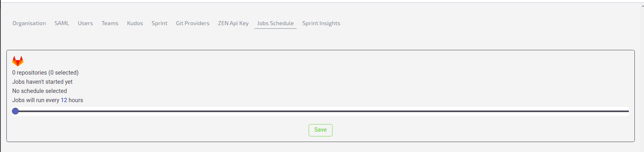Open the Kudos tab
The width and height of the screenshot is (644, 152).
pos(135,23)
